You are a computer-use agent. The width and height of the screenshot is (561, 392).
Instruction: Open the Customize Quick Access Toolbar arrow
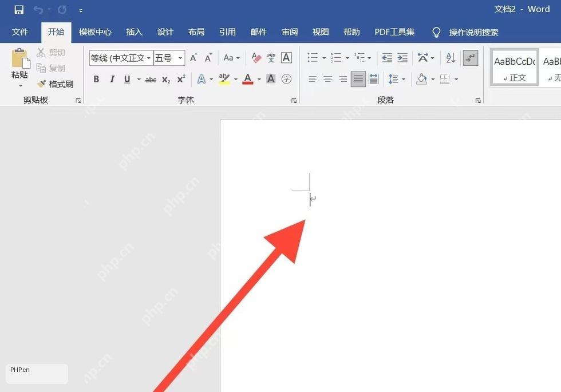(x=81, y=11)
